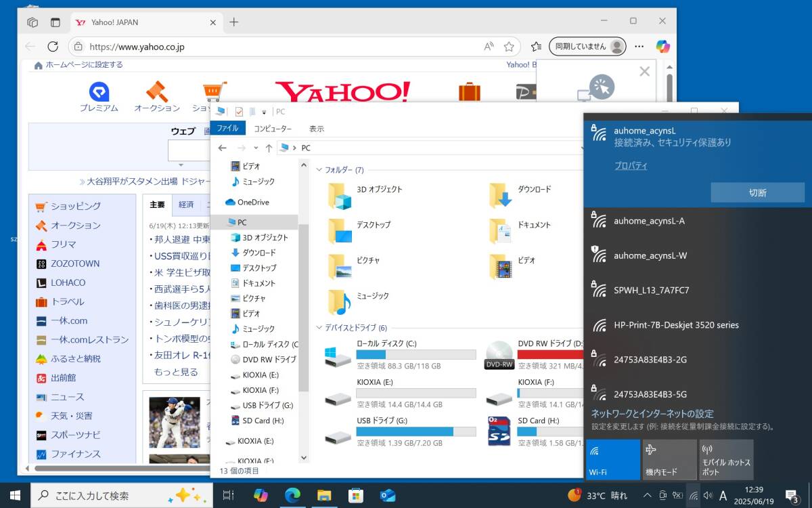The height and width of the screenshot is (508, 812).
Task: Open the Edge Copilot icon
Action: [662, 47]
